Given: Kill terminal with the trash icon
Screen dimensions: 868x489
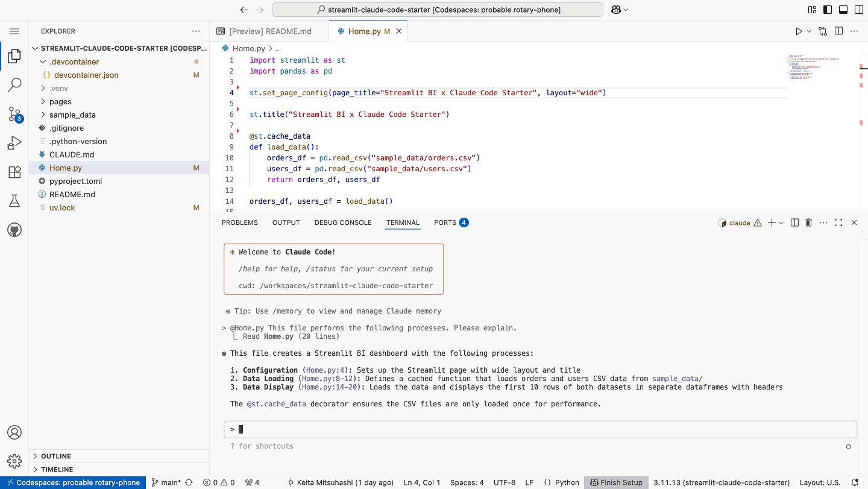Looking at the screenshot, I should click(809, 222).
